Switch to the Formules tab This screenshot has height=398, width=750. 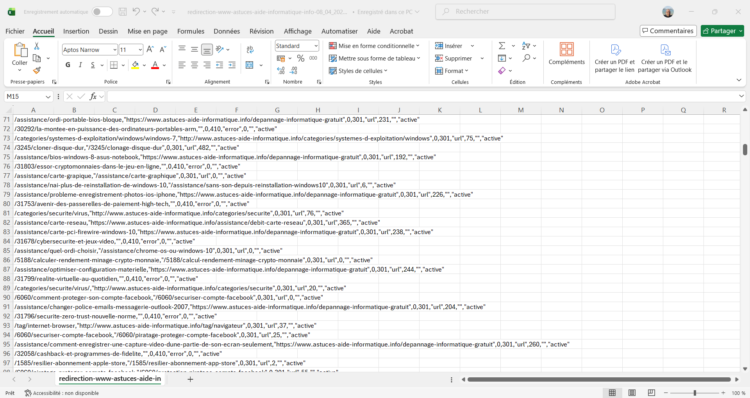[x=190, y=31]
